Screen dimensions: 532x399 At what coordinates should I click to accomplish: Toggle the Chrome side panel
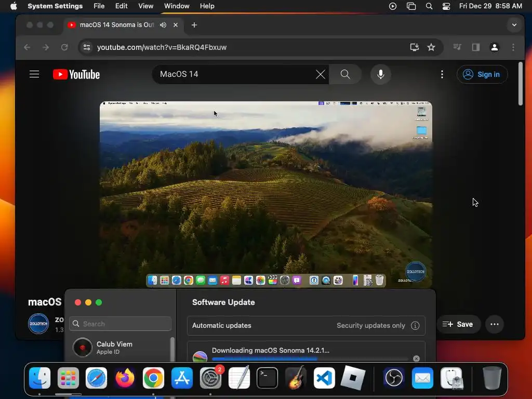476,47
